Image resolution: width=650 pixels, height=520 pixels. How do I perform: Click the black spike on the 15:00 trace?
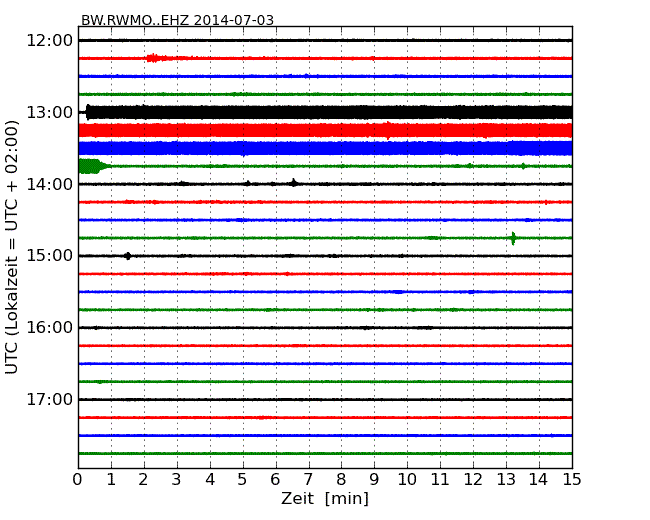coord(128,256)
